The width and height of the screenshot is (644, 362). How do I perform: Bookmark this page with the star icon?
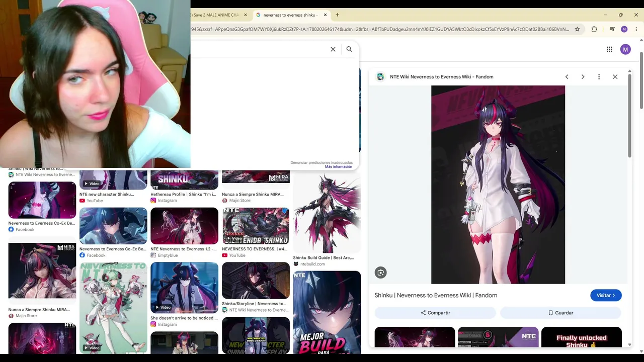point(577,29)
